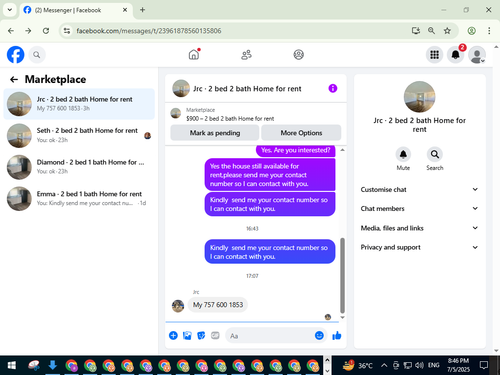The height and width of the screenshot is (375, 500).
Task: Close the Messenger | Facebook tab
Action: coord(125,10)
